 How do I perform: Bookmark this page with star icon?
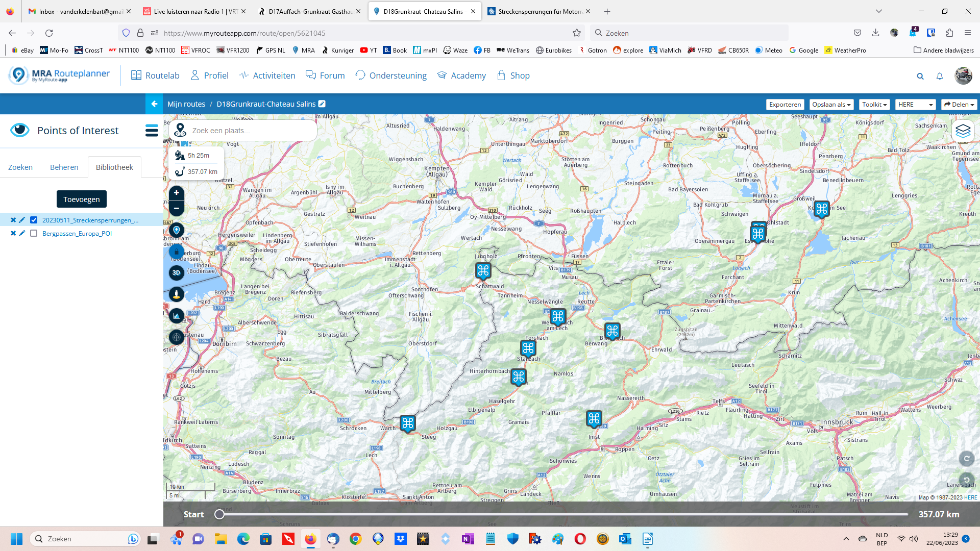(x=577, y=33)
